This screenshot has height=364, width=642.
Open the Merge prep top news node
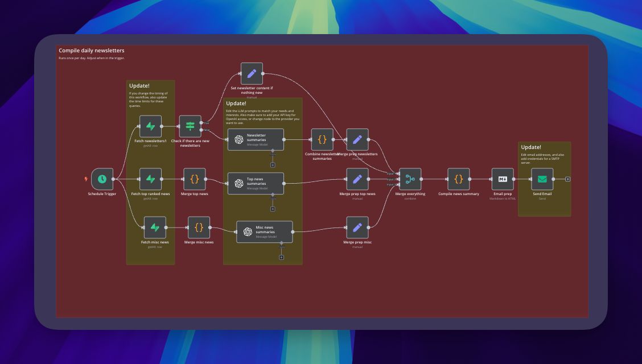(357, 179)
